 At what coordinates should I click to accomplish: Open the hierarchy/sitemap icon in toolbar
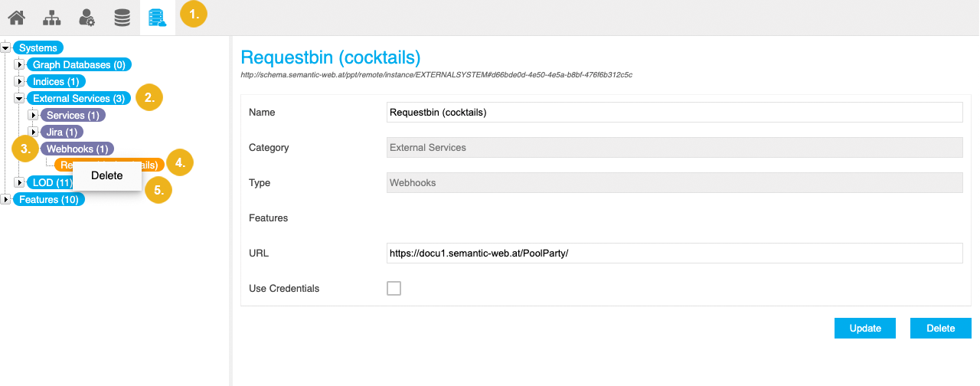click(52, 17)
